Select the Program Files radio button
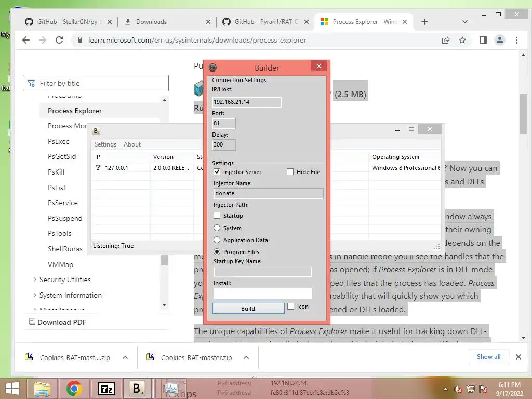Viewport: 532px width, 399px height. pos(217,252)
